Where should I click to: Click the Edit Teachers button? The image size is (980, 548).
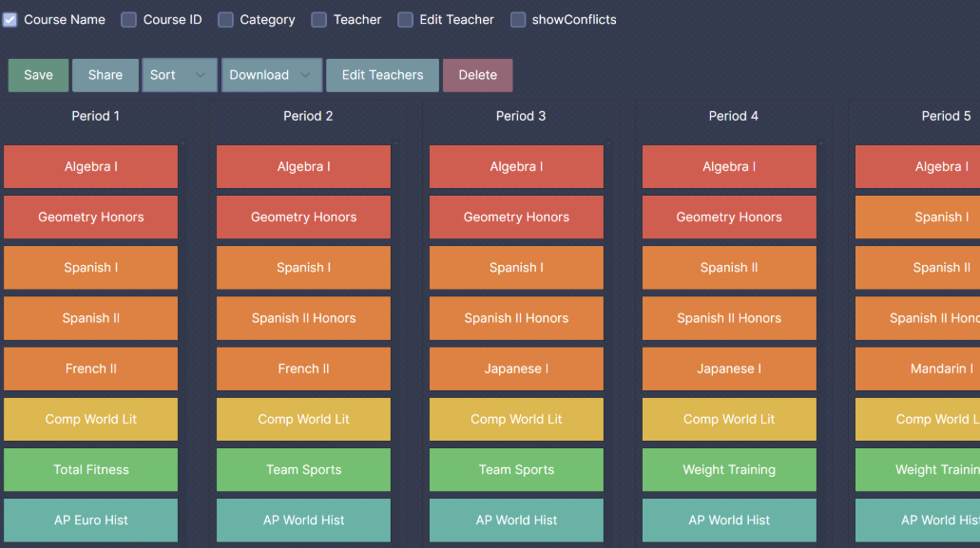[382, 75]
